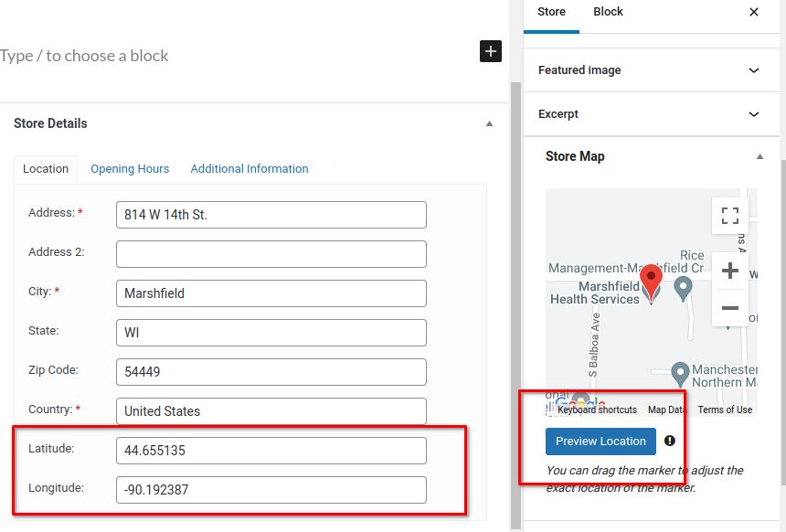Image resolution: width=786 pixels, height=532 pixels.
Task: Click the 'Type / to choose a block' placeholder
Action: point(84,56)
